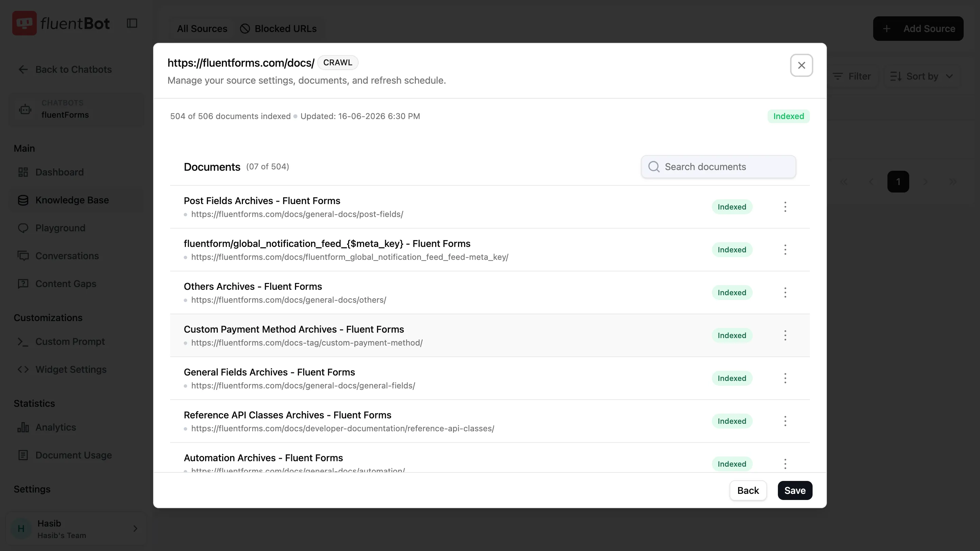Click the fluentForms chatbot robot icon
The image size is (980, 551).
point(25,110)
